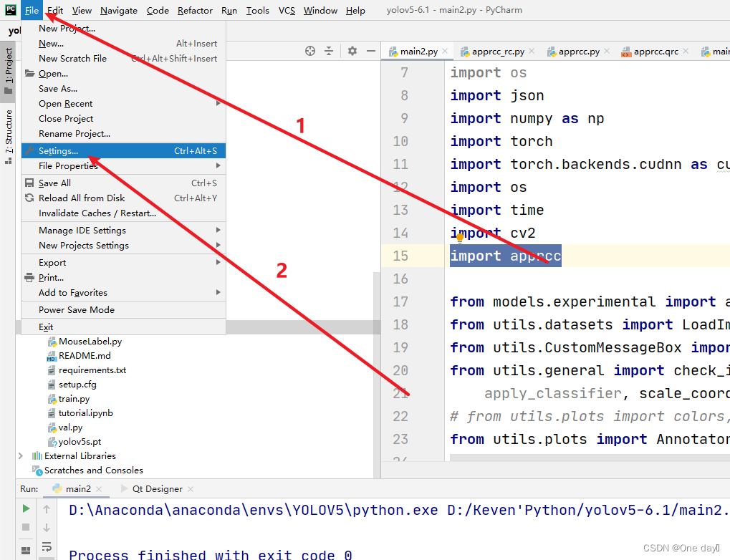Click the Stop process icon in Run panel

click(25, 527)
